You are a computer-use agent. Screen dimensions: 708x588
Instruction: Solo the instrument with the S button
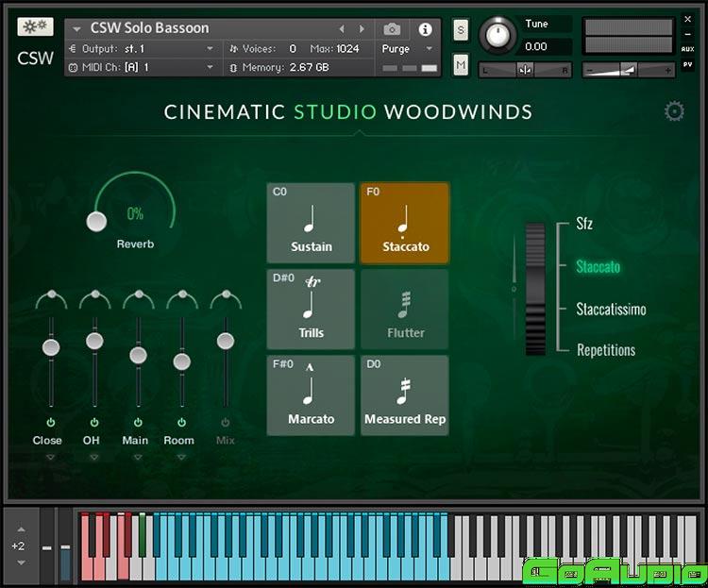click(461, 29)
